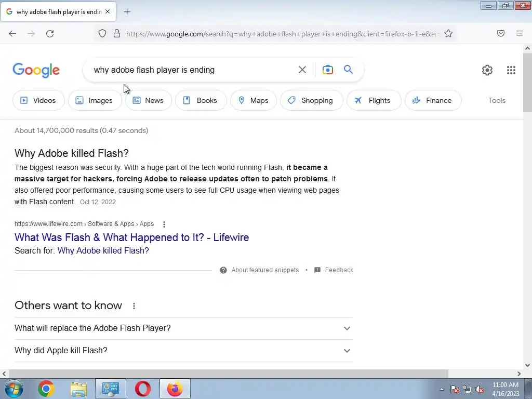Open the Save to Pocket icon

tap(501, 33)
